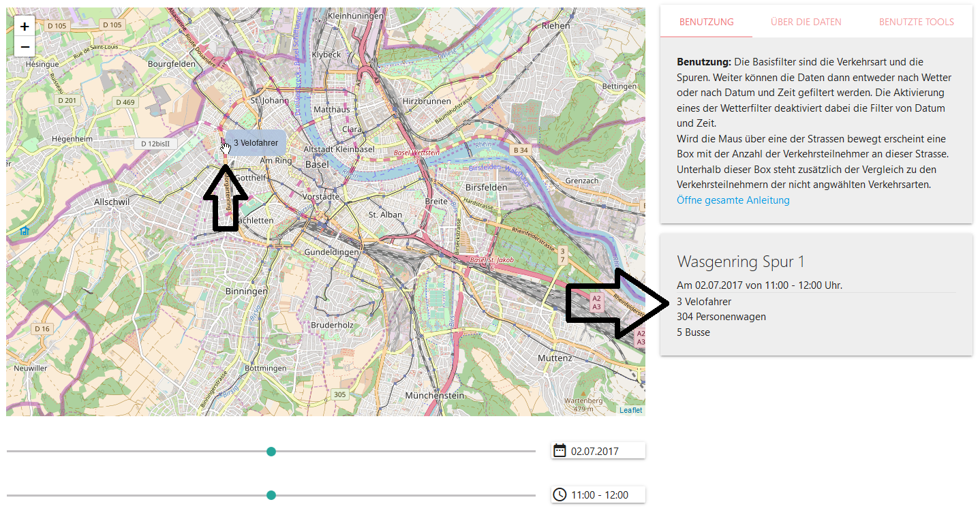Click the B 34 road shield
The image size is (980, 517).
tap(521, 150)
